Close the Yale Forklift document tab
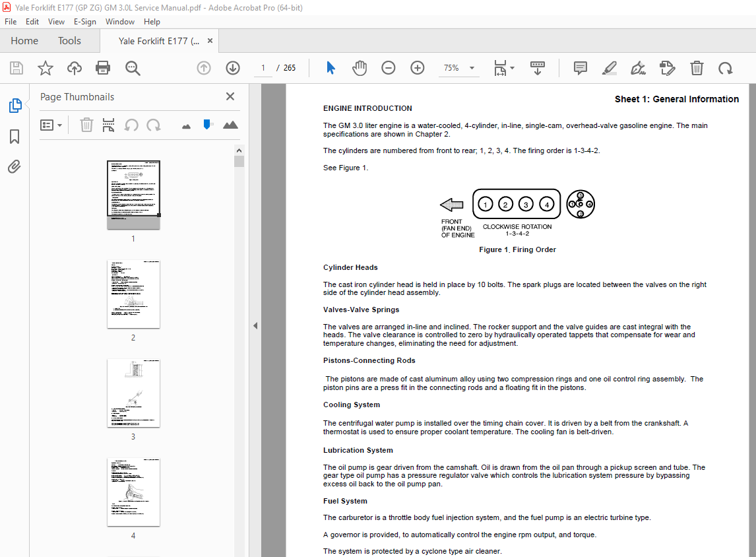Screen dimensions: 756x557 pos(210,41)
